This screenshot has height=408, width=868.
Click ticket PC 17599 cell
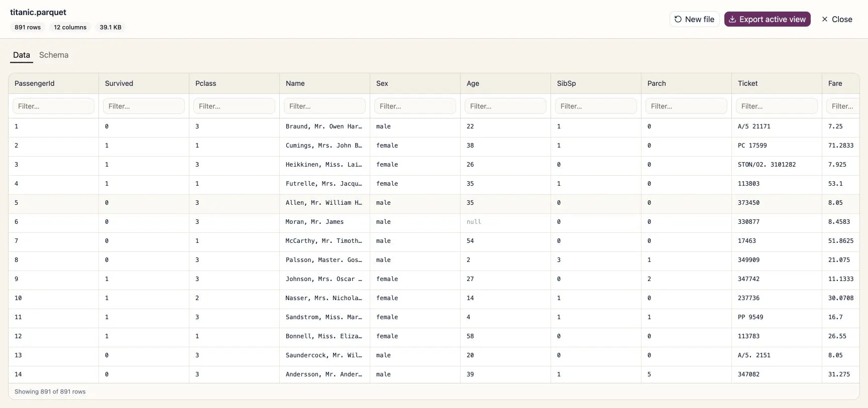point(777,146)
